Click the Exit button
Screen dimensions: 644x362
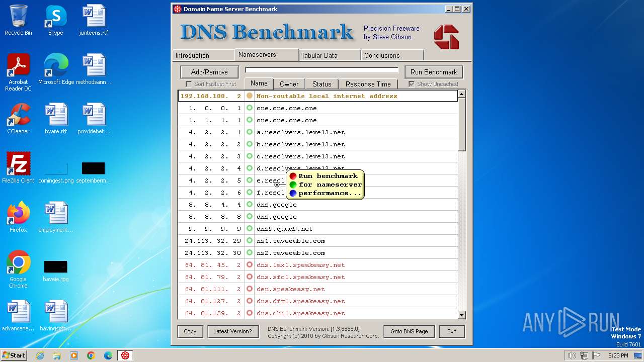click(x=451, y=331)
